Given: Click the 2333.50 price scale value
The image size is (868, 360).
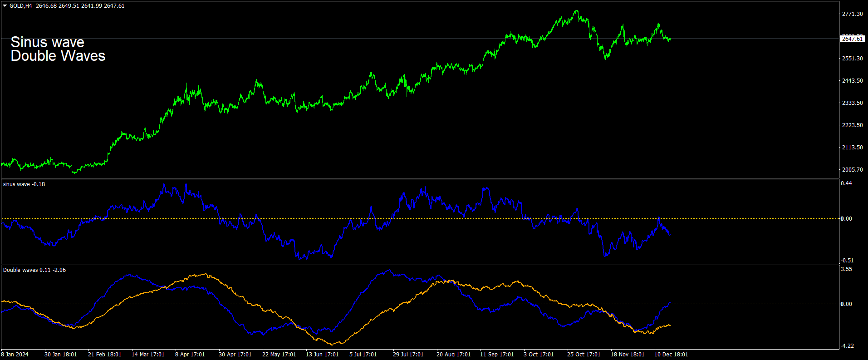Looking at the screenshot, I should [x=853, y=103].
